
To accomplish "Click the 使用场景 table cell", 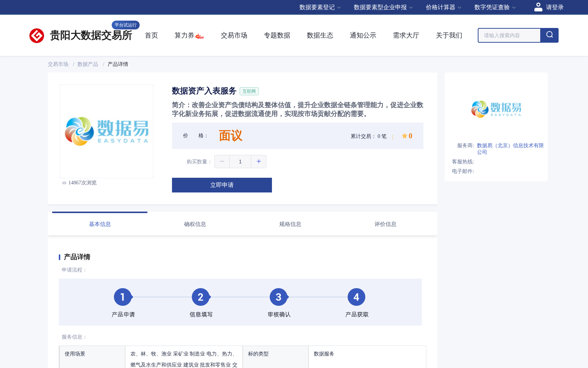I will coord(92,357).
